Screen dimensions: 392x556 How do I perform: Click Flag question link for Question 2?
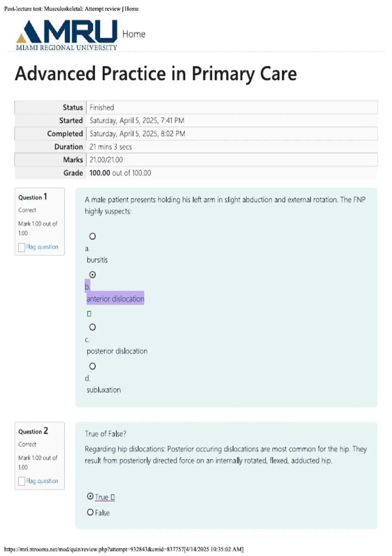click(42, 481)
